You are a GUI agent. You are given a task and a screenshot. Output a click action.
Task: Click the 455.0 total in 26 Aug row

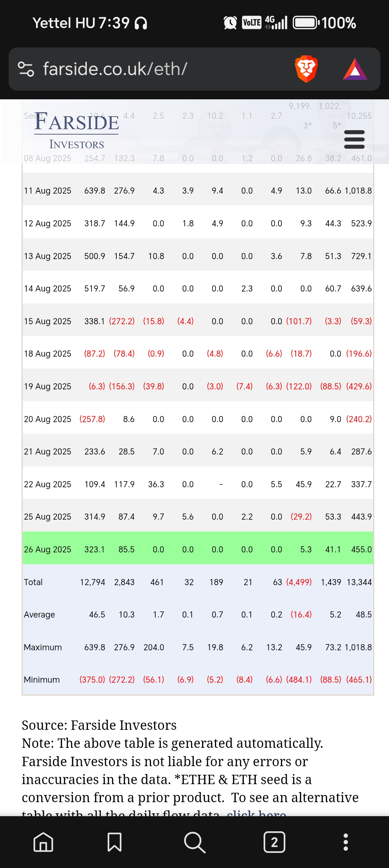tap(361, 550)
